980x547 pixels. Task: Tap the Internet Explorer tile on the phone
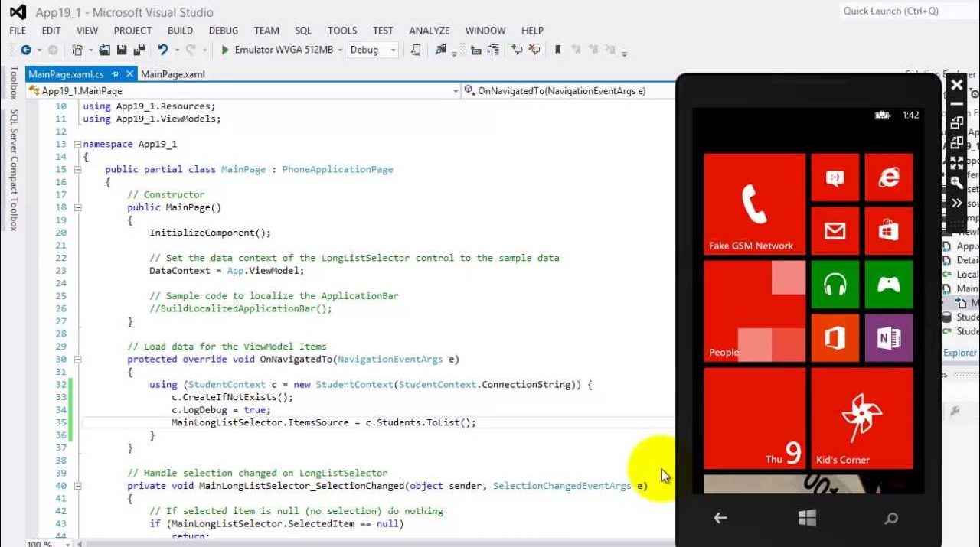point(888,177)
